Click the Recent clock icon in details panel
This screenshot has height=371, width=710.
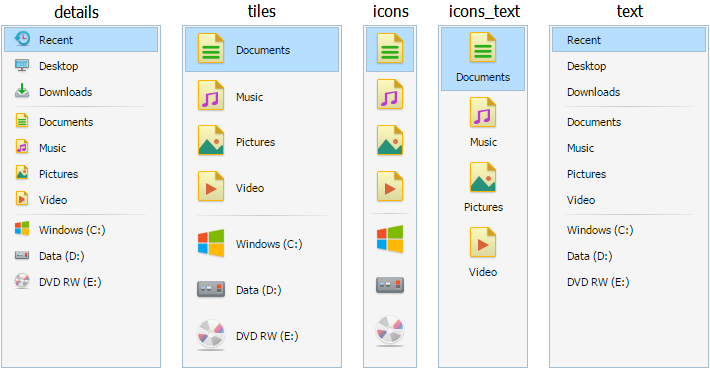[22, 39]
